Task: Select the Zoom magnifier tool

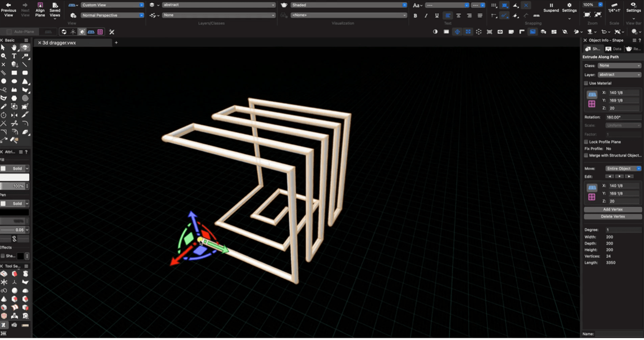Action: tap(4, 56)
